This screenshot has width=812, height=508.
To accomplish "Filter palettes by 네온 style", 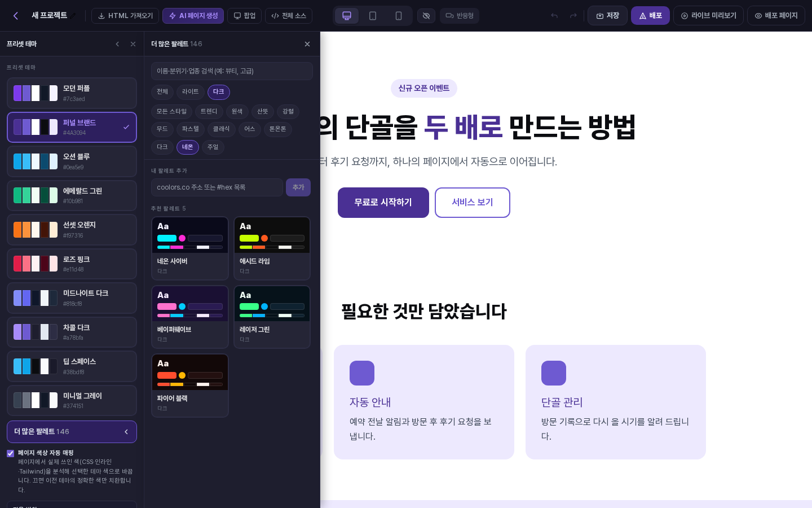I will 188,147.
